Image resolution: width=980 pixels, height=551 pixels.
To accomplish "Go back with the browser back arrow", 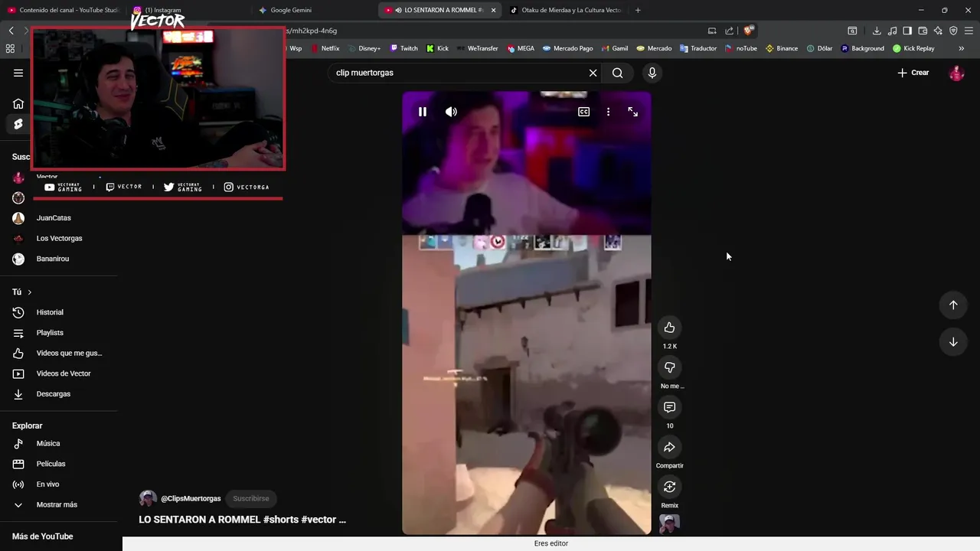I will coord(11,31).
